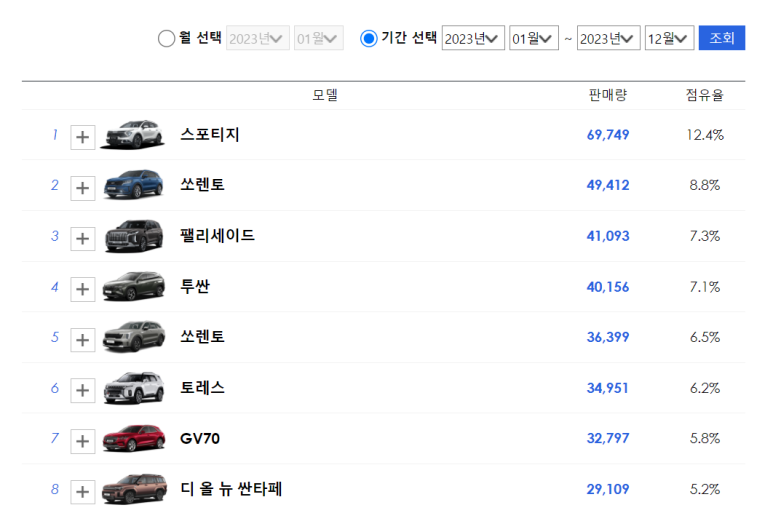
Task: Open the GV70 model name link
Action: click(200, 439)
